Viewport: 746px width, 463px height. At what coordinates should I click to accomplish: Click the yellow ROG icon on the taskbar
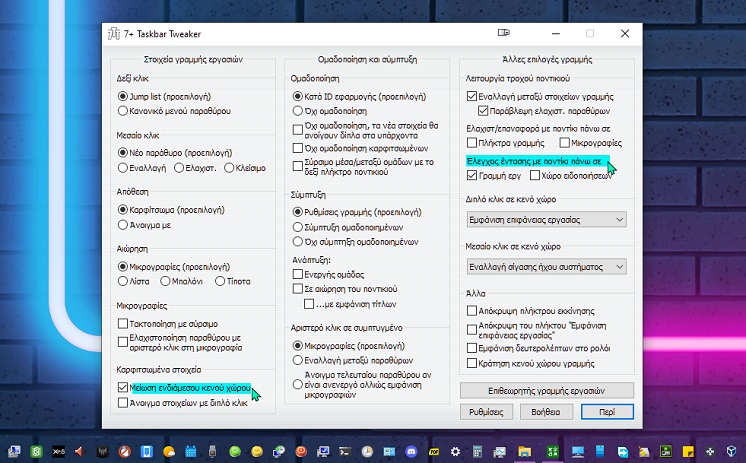click(434, 452)
